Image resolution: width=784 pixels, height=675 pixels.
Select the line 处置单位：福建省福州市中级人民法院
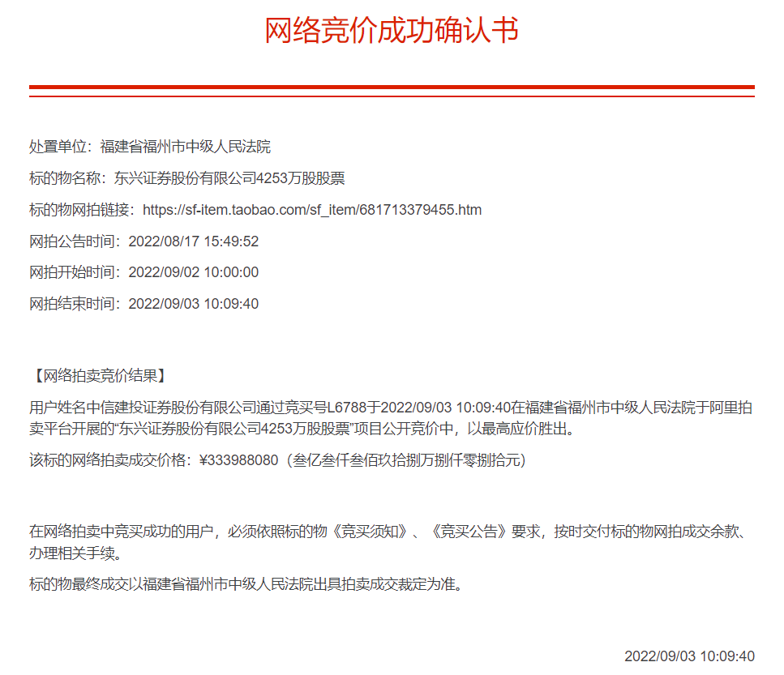coord(150,147)
